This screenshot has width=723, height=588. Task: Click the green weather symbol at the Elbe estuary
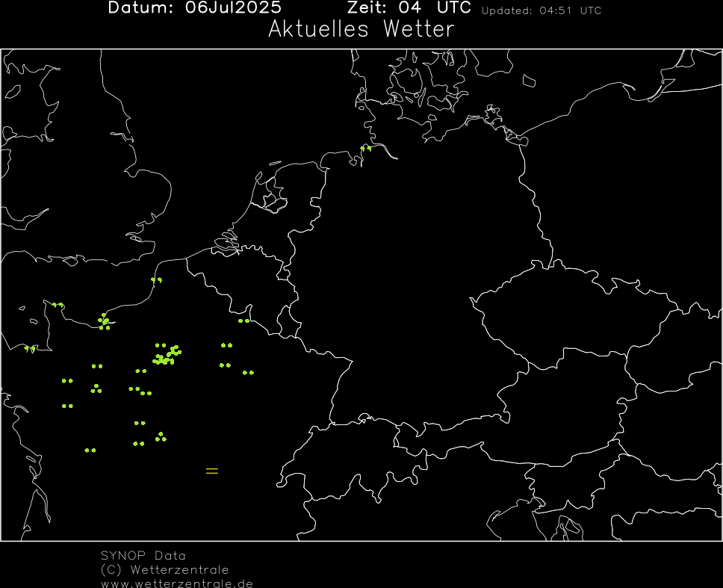pos(366,148)
